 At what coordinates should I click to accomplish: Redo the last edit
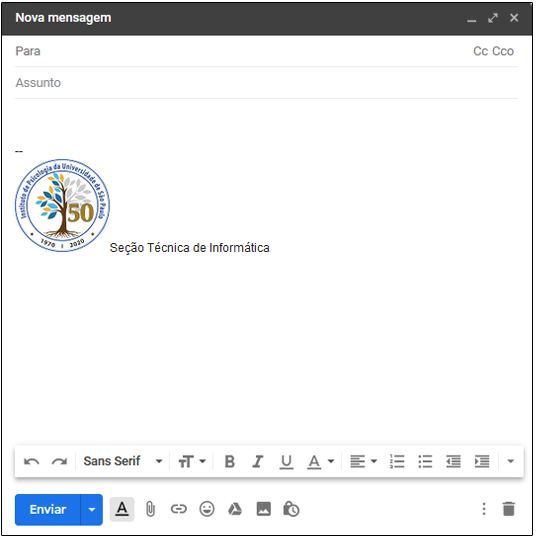pos(59,462)
